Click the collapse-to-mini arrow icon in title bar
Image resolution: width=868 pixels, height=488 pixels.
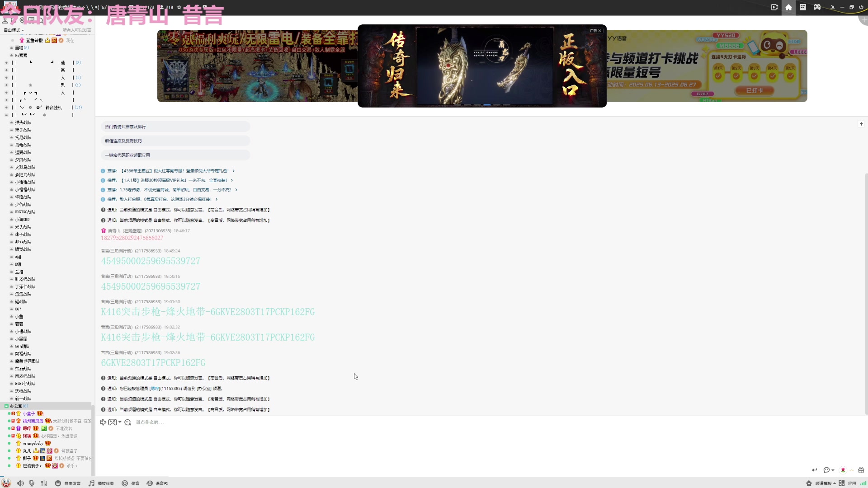832,7
